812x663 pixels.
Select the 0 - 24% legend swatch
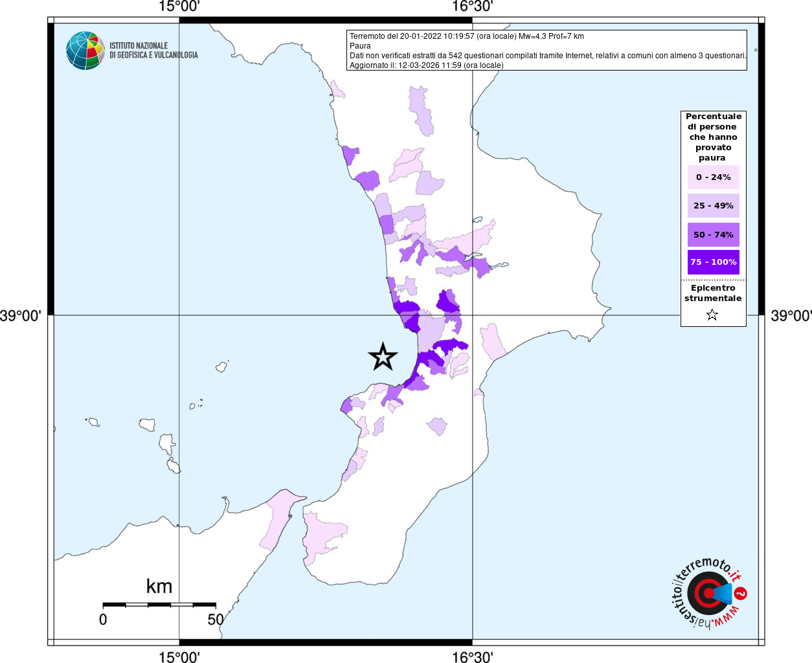[x=713, y=177]
